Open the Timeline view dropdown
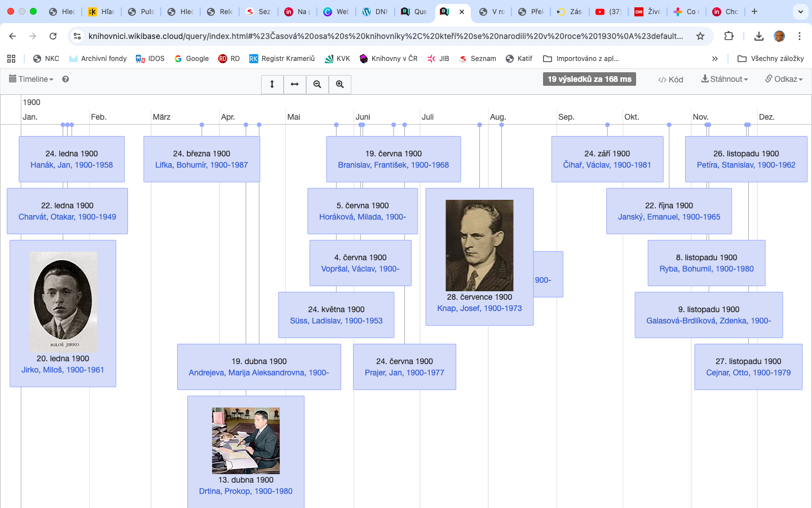812x508 pixels. coord(32,79)
